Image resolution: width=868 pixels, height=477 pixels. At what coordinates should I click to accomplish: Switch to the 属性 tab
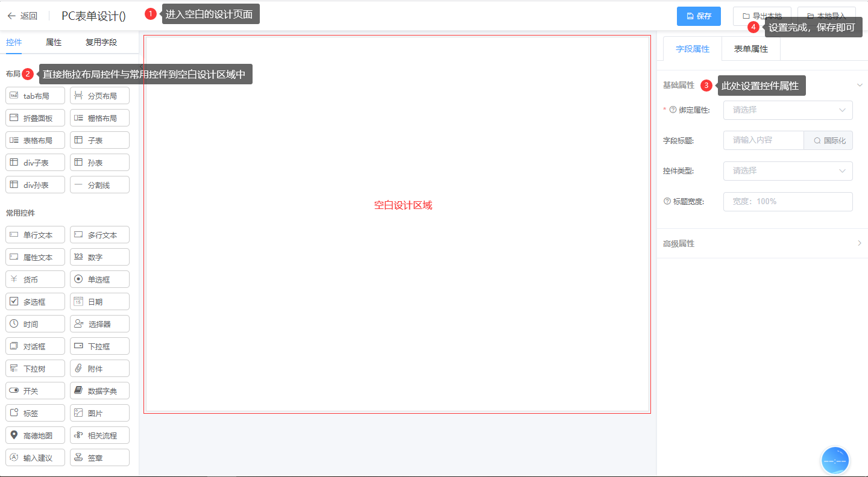click(x=54, y=42)
